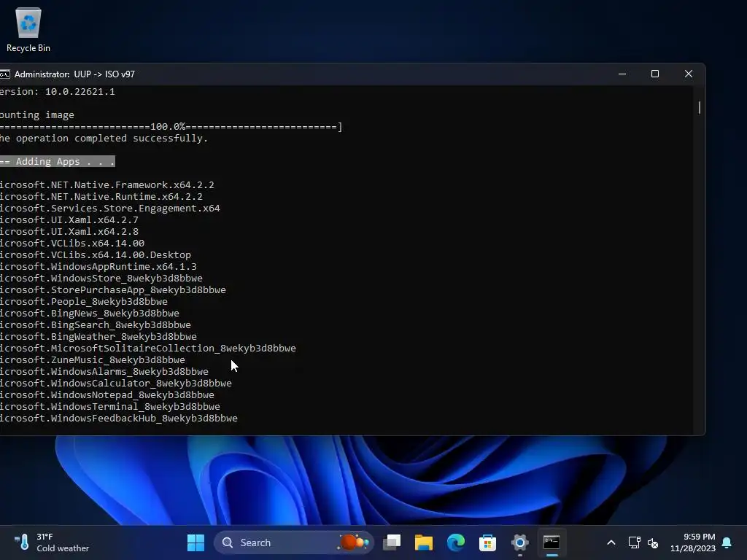Viewport: 747px width, 560px height.
Task: Click the BingNews_8wekyb3d8bbwe line
Action: point(90,314)
